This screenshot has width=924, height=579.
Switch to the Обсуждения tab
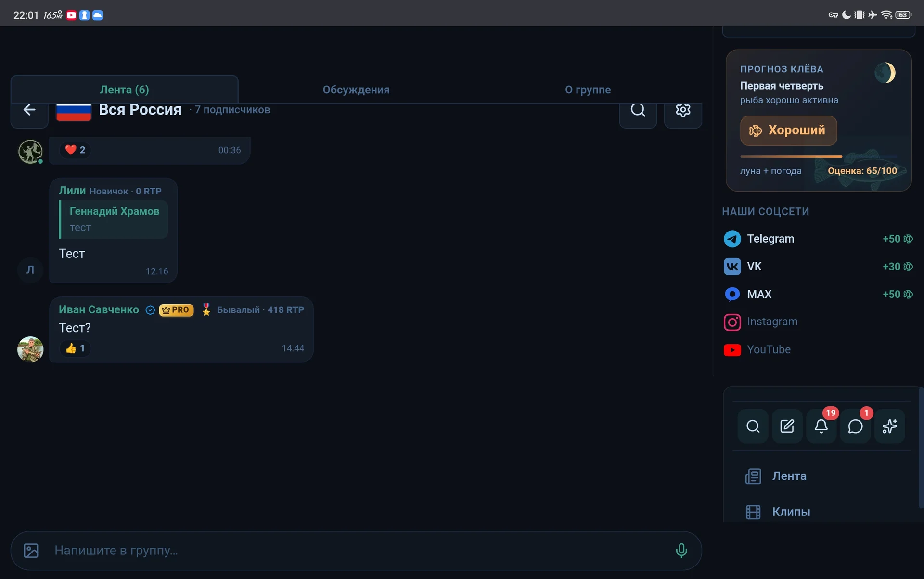click(x=356, y=90)
